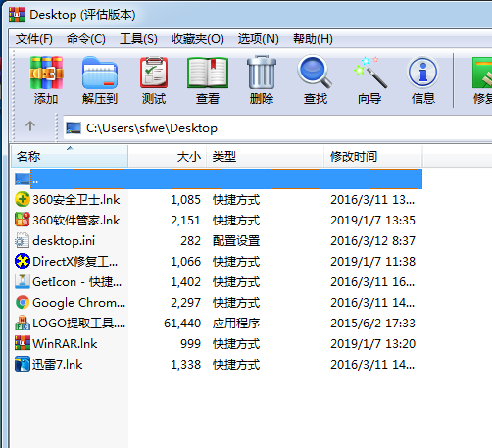Open the 收藏夹(O) menu
The image size is (492, 448).
[x=198, y=39]
